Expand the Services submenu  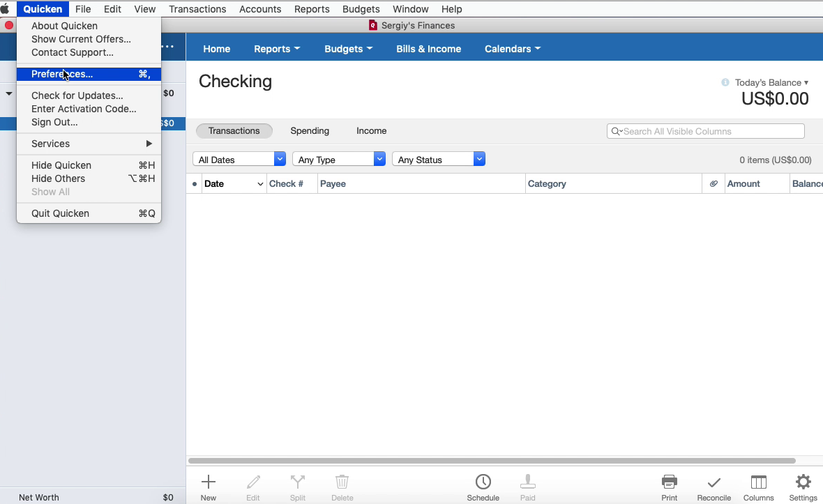pyautogui.click(x=89, y=144)
